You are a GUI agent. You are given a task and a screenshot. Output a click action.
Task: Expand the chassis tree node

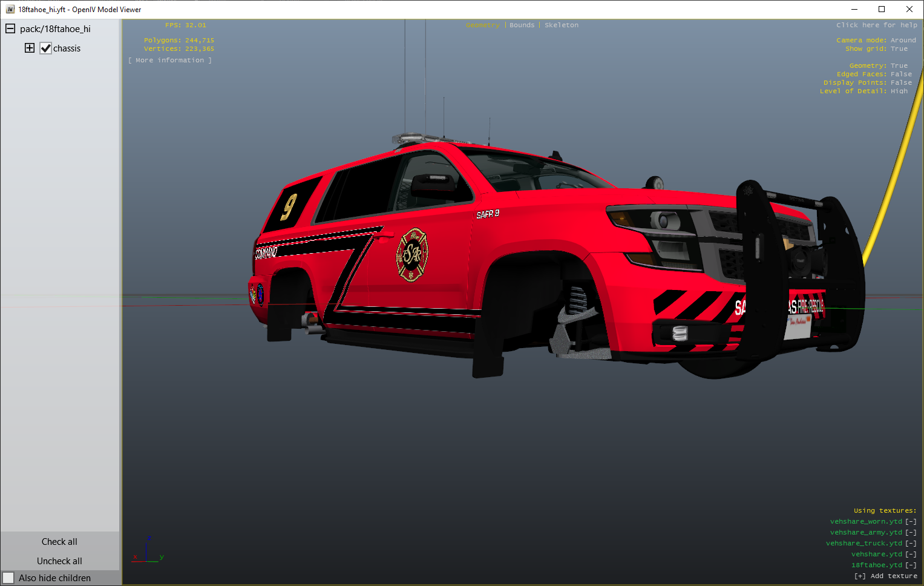[x=30, y=48]
